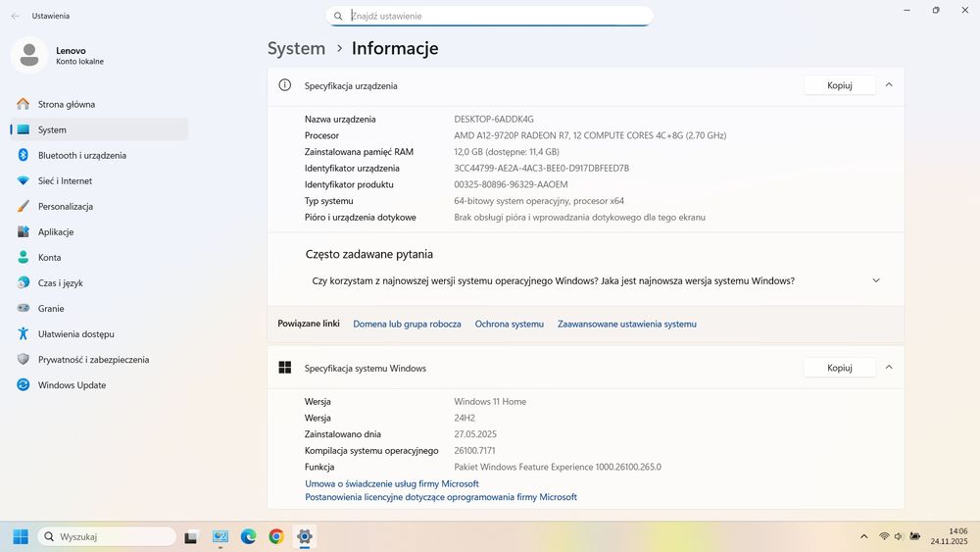Image resolution: width=980 pixels, height=552 pixels.
Task: Click the Wi-Fi icon in system tray
Action: [884, 536]
